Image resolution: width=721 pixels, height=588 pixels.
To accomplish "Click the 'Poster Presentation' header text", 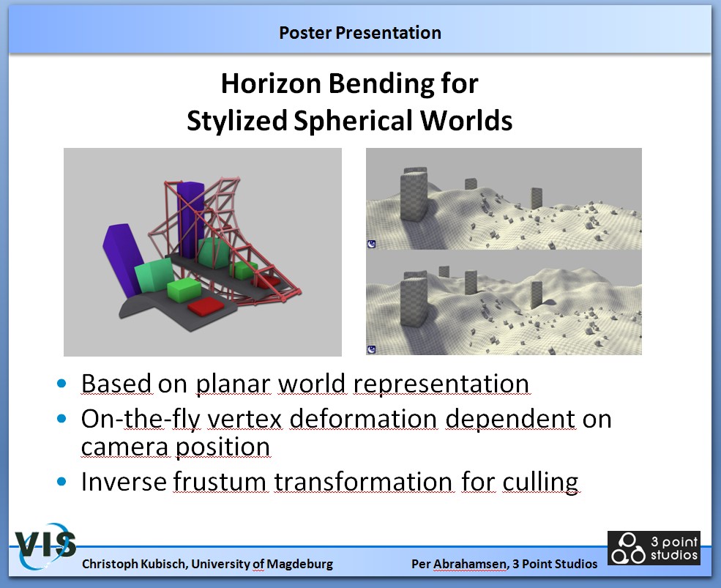I will [359, 33].
